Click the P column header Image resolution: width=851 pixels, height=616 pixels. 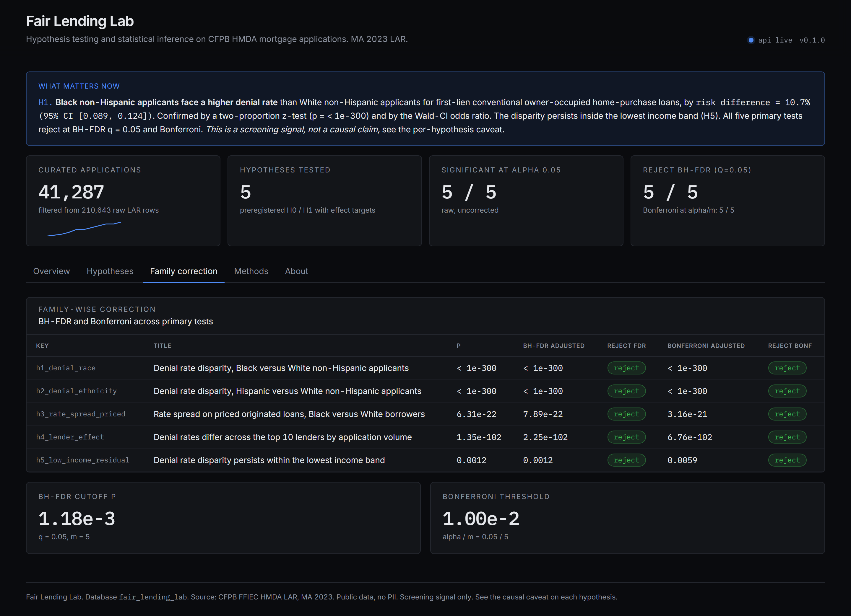(x=459, y=346)
